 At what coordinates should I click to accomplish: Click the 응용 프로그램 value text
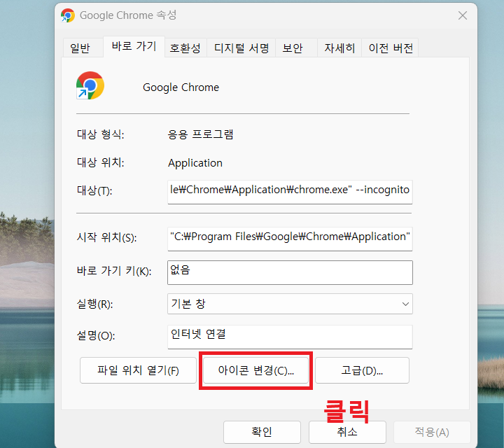(x=200, y=134)
